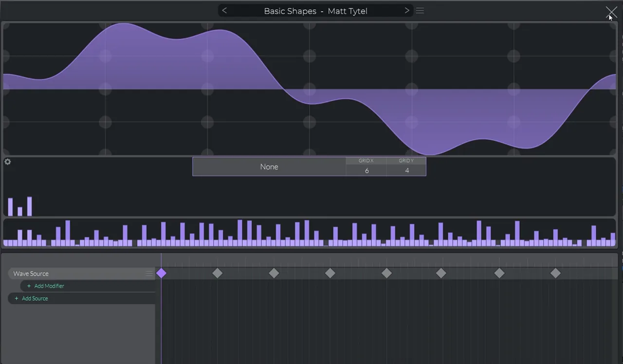
Task: Click the Grid X value 6
Action: click(x=366, y=170)
